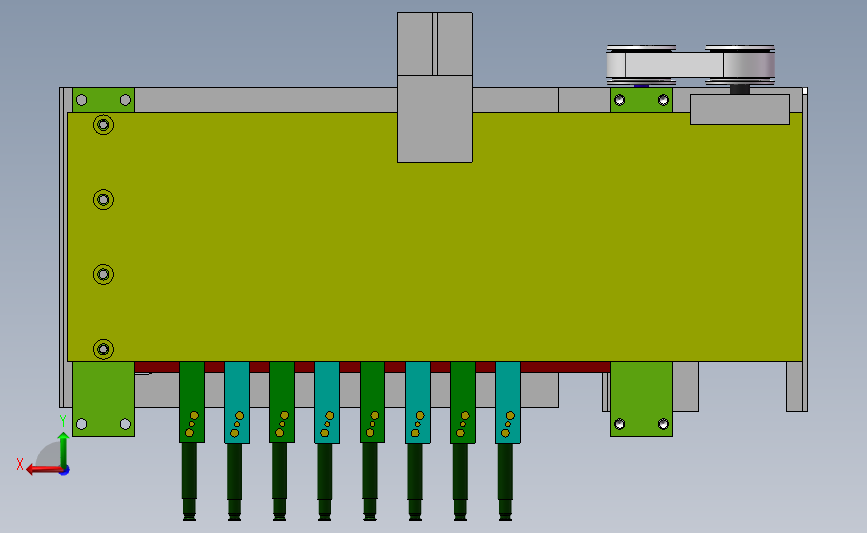
Task: Select the top-left green mounting bracket
Action: pos(103,100)
